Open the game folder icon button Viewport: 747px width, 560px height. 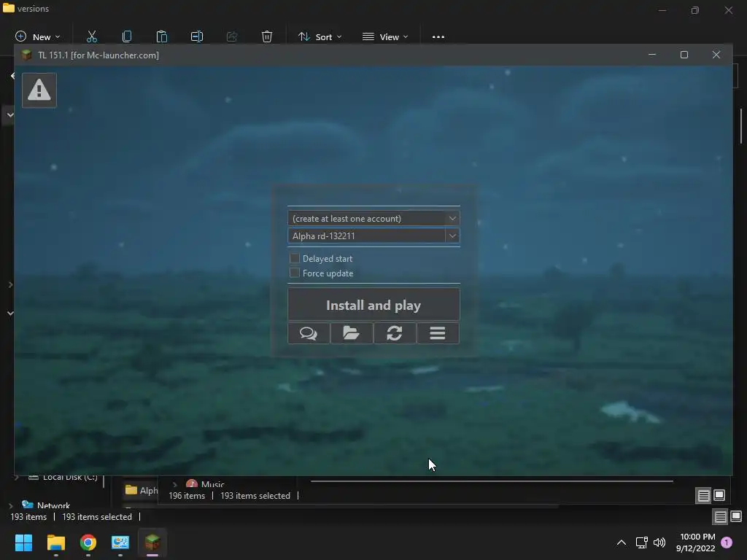[352, 332]
